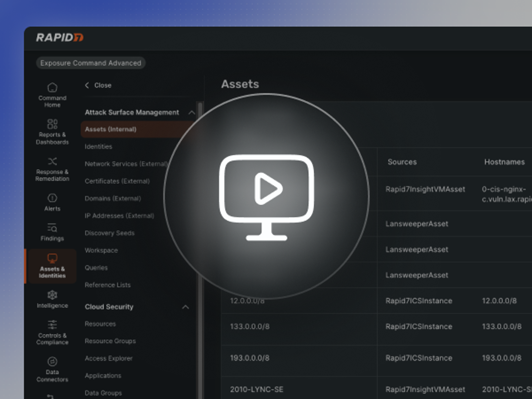Click asset name 12.0.0.0/8
Viewport: 532px width, 399px height.
pos(247,301)
